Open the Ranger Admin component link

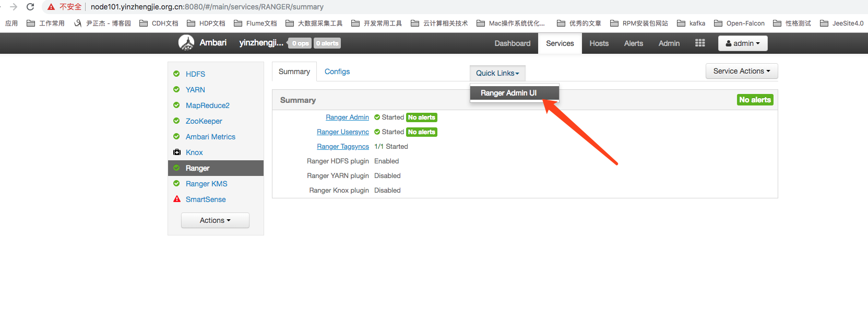[x=347, y=117]
